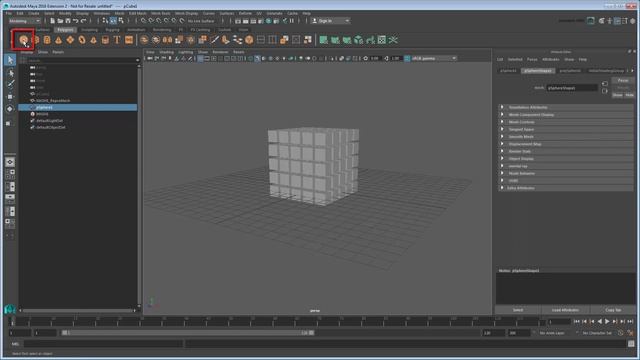Click the Redo arrow icon
Image resolution: width=640 pixels, height=360 pixels.
coord(84,21)
